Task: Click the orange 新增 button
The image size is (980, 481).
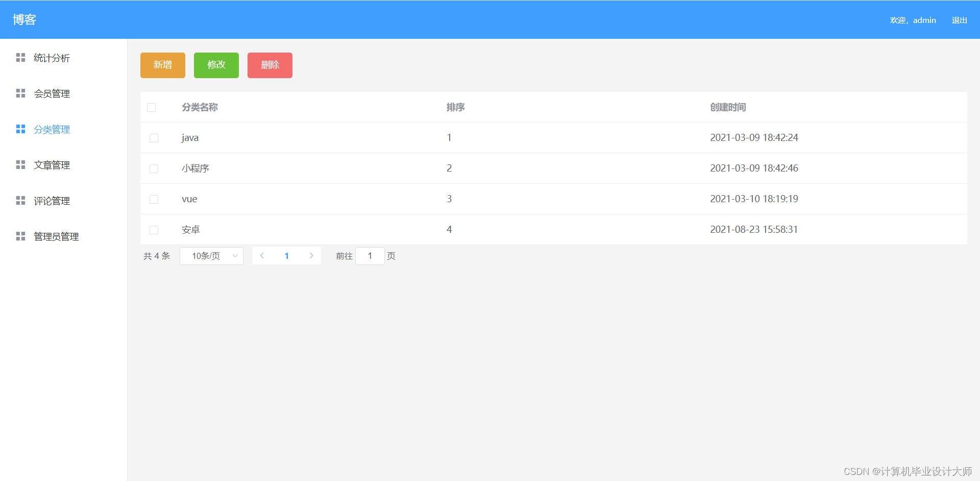Action: point(163,65)
